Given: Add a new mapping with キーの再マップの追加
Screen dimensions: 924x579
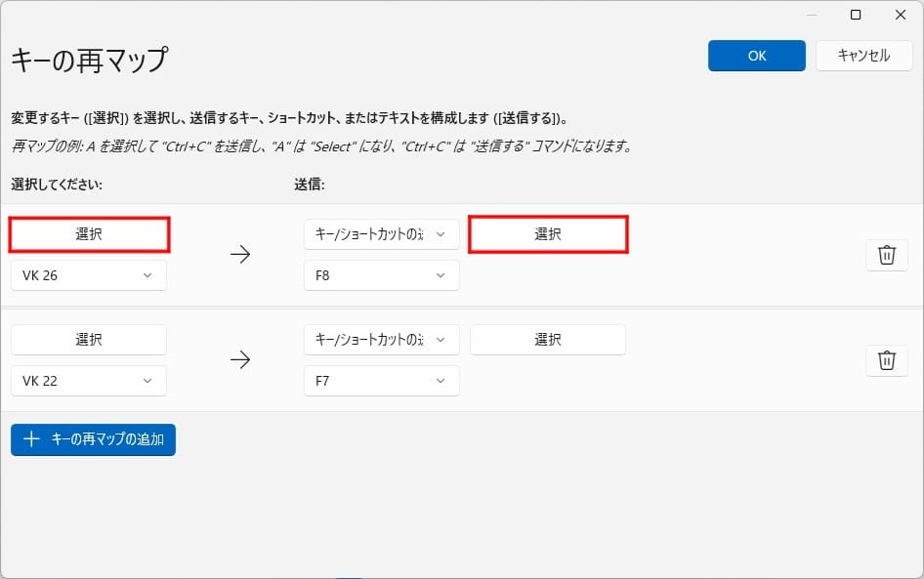Looking at the screenshot, I should click(x=94, y=439).
